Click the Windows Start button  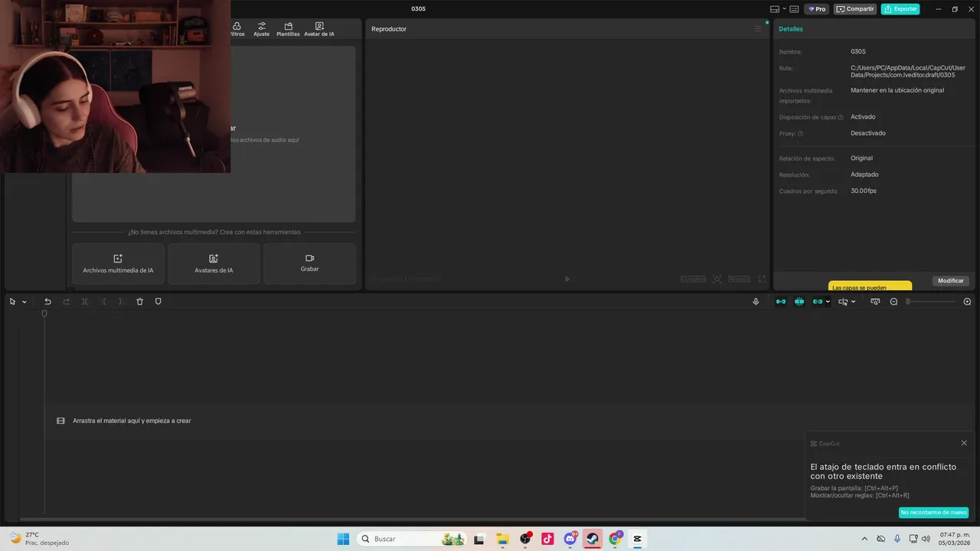coord(343,539)
